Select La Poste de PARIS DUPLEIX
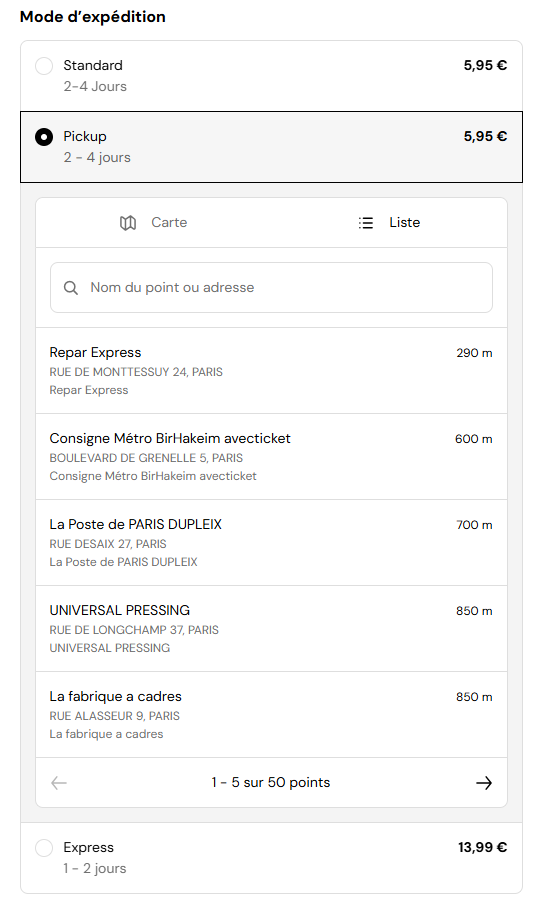Image resolution: width=540 pixels, height=912 pixels. click(271, 543)
